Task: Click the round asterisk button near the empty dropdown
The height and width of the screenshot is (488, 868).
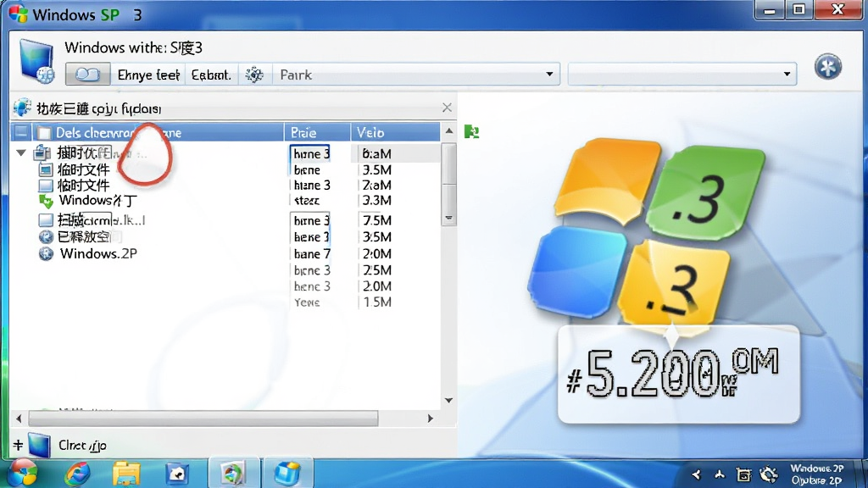Action: tap(828, 67)
